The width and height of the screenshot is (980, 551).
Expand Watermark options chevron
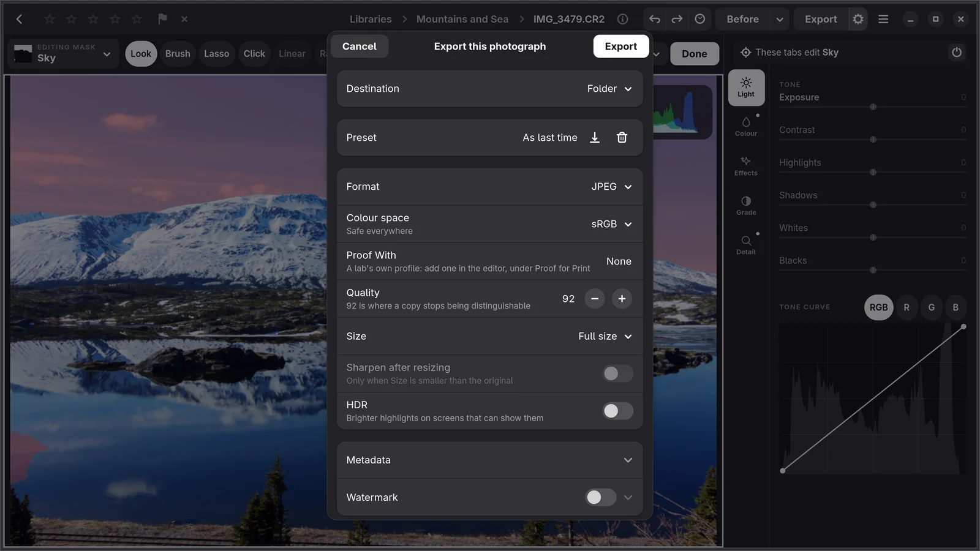628,497
